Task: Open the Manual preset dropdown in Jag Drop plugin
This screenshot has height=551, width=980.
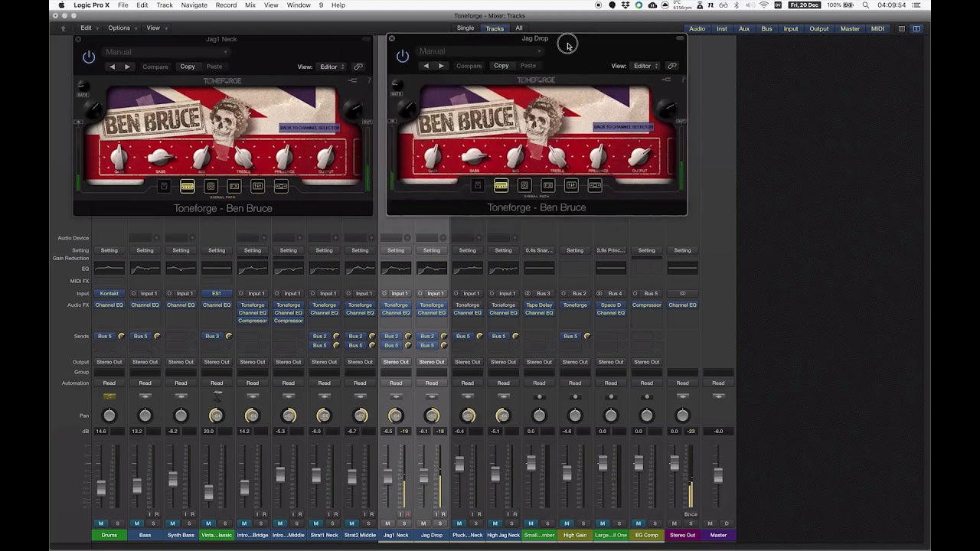Action: pos(479,51)
